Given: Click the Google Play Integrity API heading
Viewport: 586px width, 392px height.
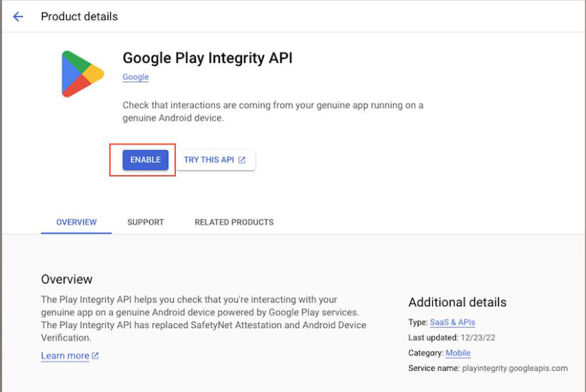Looking at the screenshot, I should point(207,58).
